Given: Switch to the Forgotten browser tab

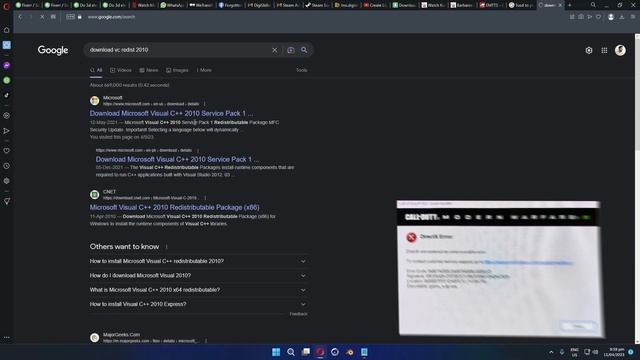Looking at the screenshot, I should [x=230, y=5].
